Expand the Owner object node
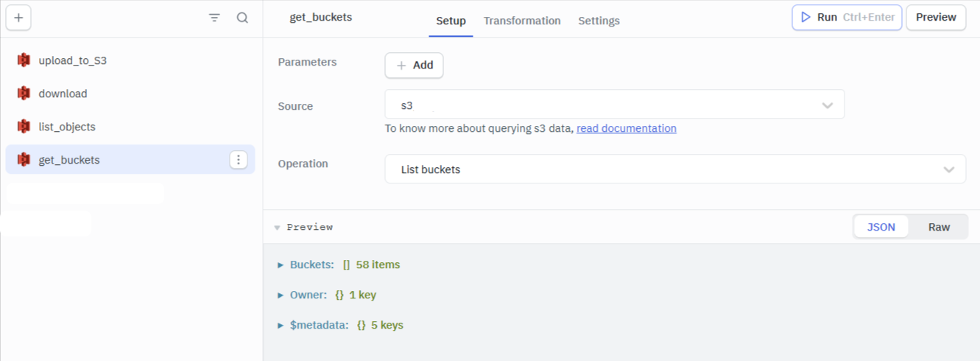This screenshot has height=361, width=980. 281,295
